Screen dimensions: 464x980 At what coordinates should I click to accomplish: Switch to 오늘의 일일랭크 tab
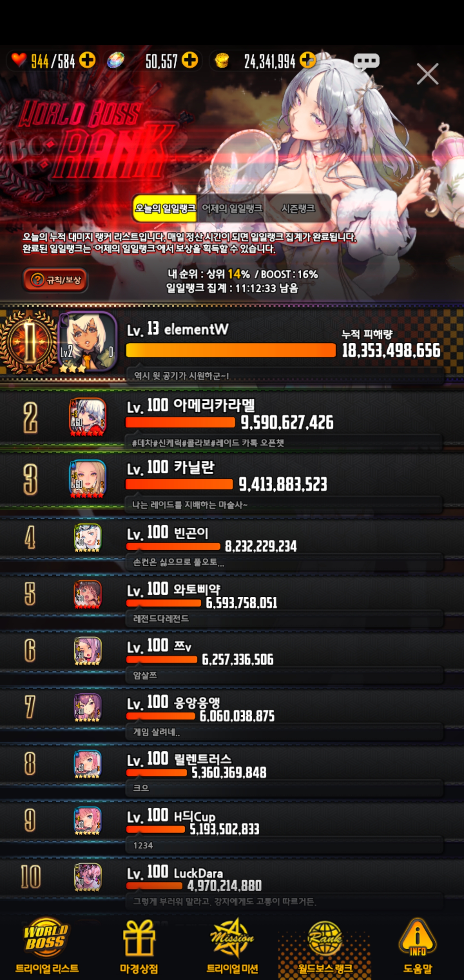click(165, 208)
